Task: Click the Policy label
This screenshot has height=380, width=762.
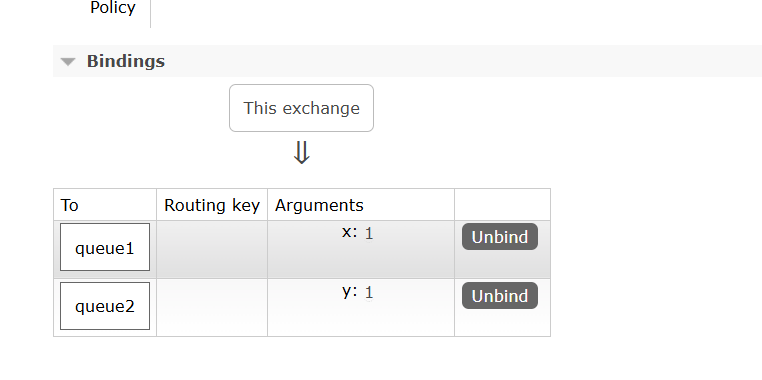Action: coord(113,8)
